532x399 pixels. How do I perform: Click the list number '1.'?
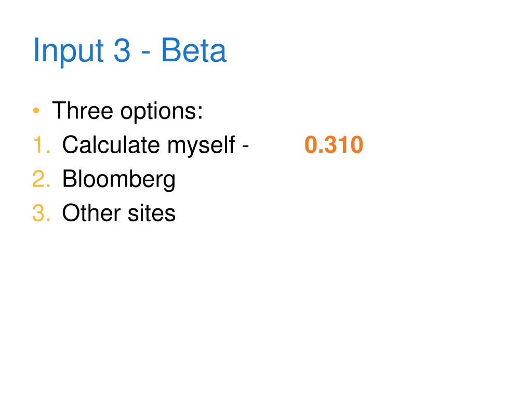(x=42, y=145)
